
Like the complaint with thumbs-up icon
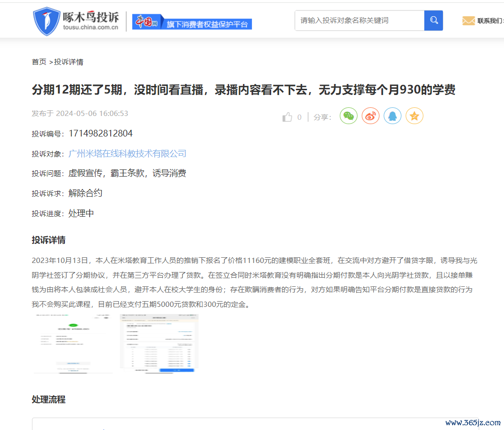click(287, 117)
